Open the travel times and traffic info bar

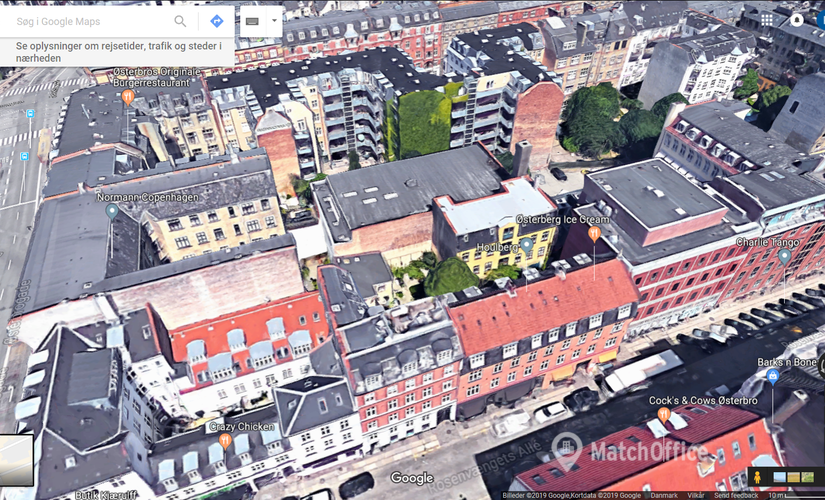pyautogui.click(x=117, y=52)
